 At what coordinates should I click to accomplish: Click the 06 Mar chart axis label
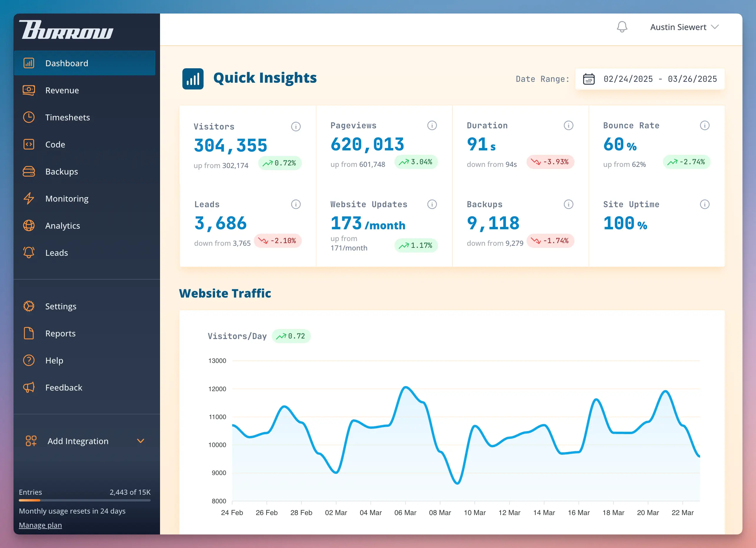pos(405,513)
